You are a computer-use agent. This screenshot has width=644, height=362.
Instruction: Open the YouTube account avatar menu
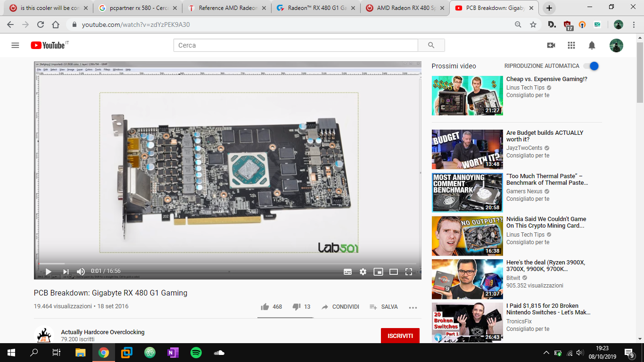coord(616,45)
